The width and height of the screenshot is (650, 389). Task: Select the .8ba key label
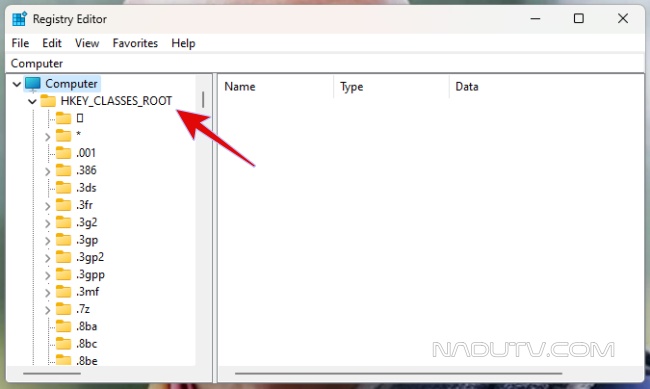[x=87, y=326]
